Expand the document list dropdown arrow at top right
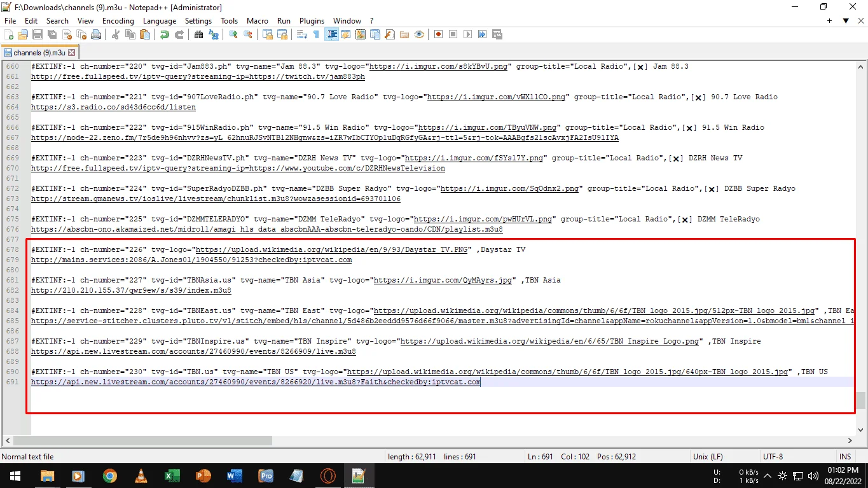 [846, 21]
